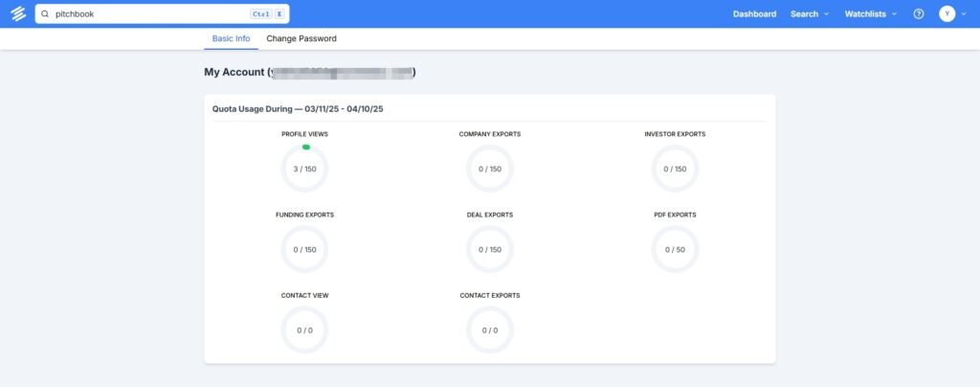The image size is (980, 387).
Task: Focus the search field containing "pitchbook"
Action: click(x=144, y=14)
